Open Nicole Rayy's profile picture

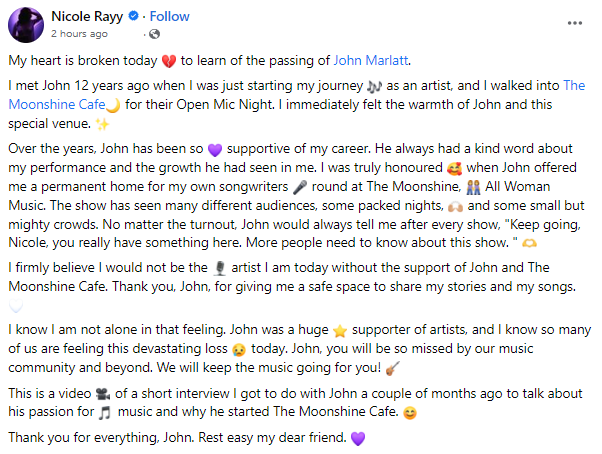[24, 24]
